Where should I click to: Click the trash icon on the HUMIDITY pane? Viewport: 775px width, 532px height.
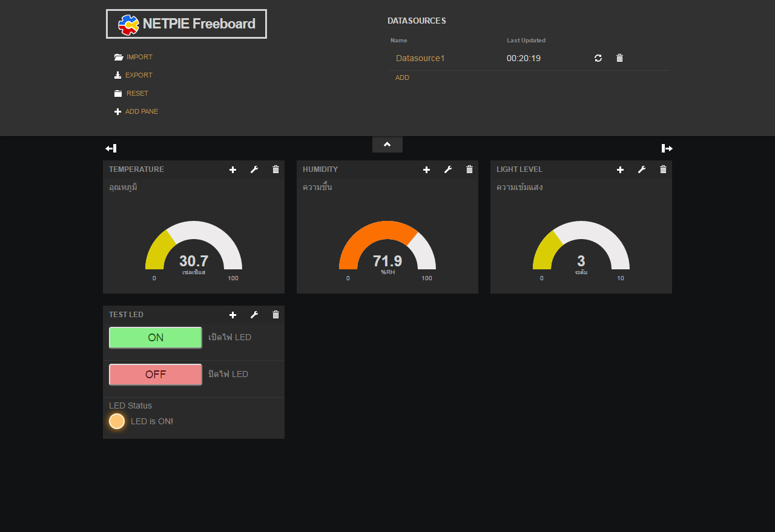tap(469, 169)
